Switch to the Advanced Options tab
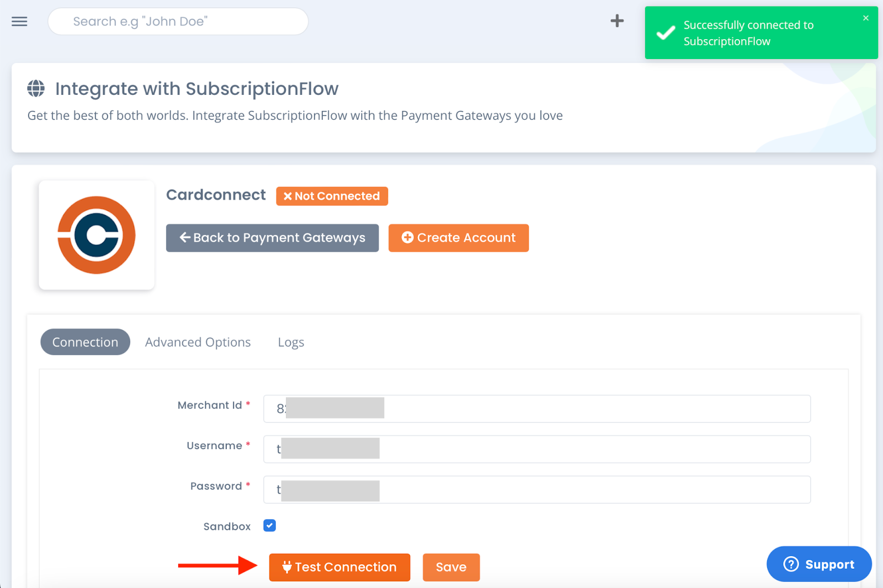The width and height of the screenshot is (883, 588). point(198,342)
